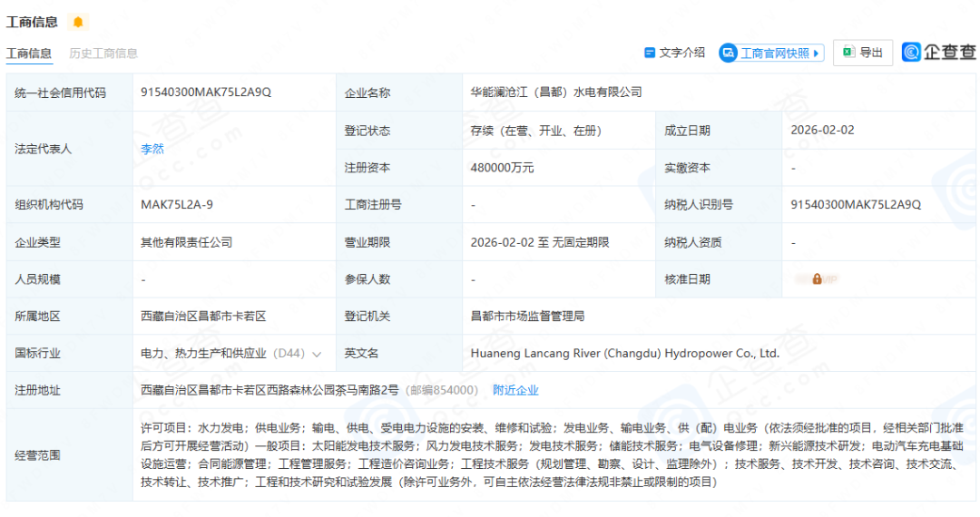Click the 导出 text label

tap(871, 53)
